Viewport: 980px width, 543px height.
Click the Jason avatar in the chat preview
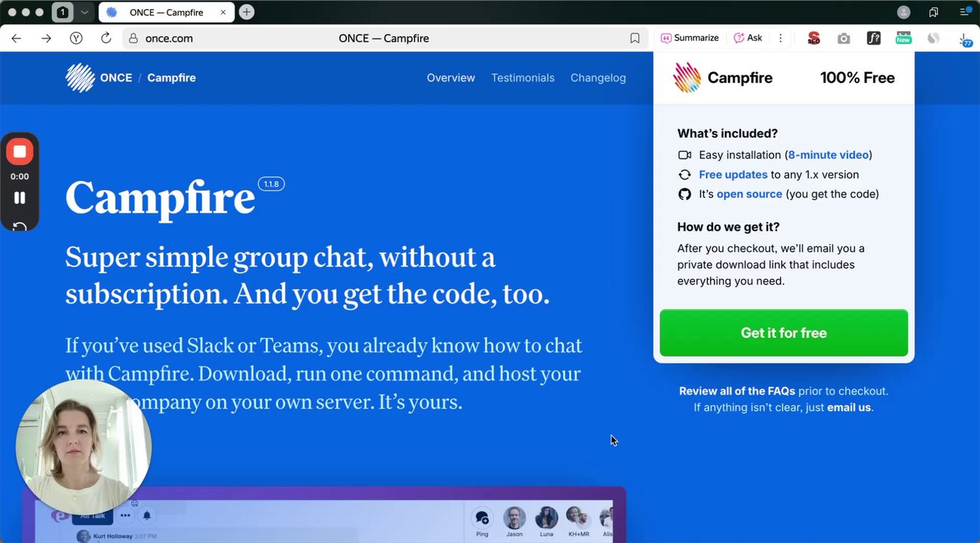515,517
